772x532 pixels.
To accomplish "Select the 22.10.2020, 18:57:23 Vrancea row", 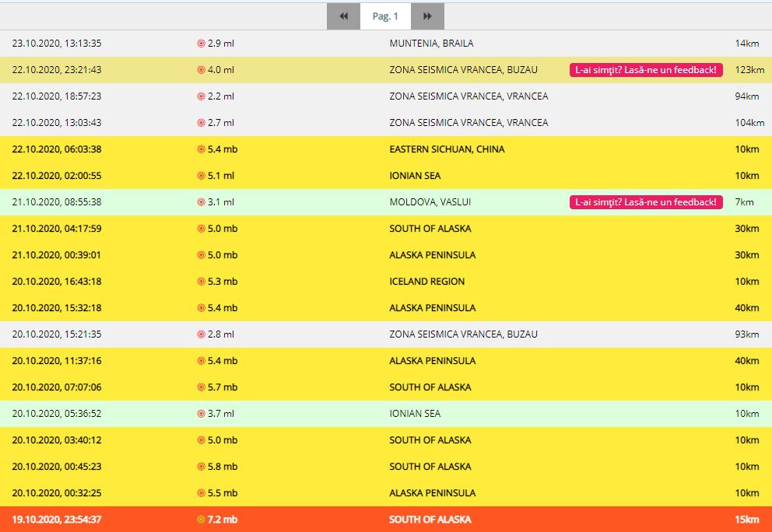I will (x=57, y=96).
